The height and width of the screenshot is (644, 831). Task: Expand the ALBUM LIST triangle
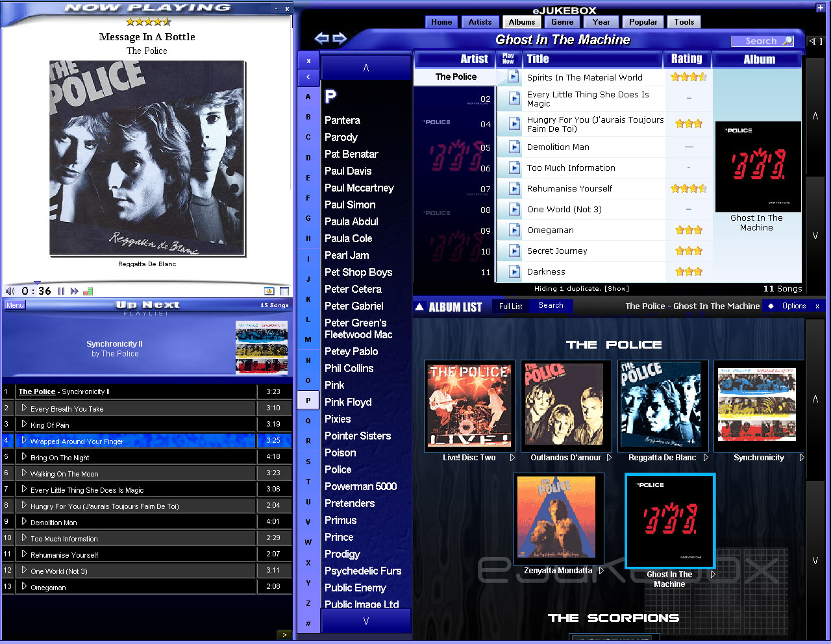[419, 307]
